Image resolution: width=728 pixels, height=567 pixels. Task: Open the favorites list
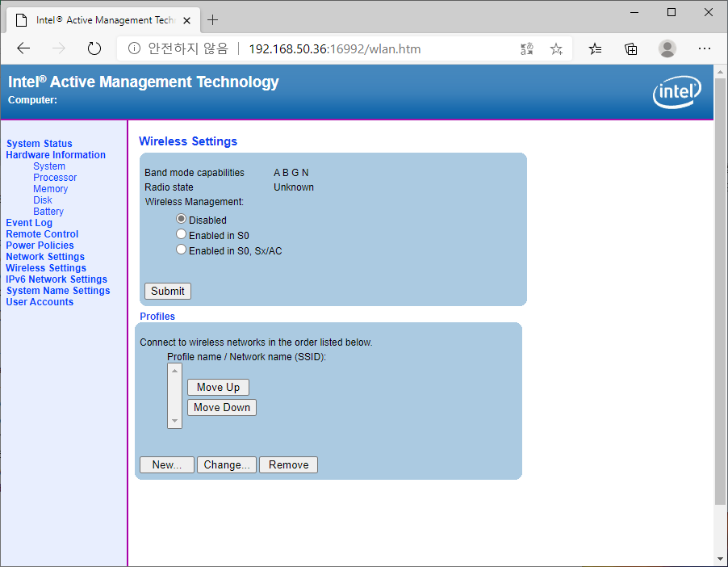click(595, 48)
